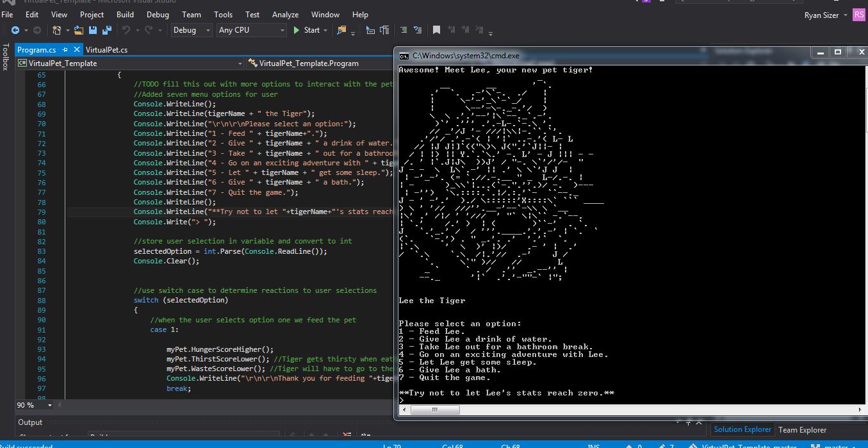Click the clear all bookmarks icon
This screenshot has height=448, width=868.
click(x=479, y=29)
